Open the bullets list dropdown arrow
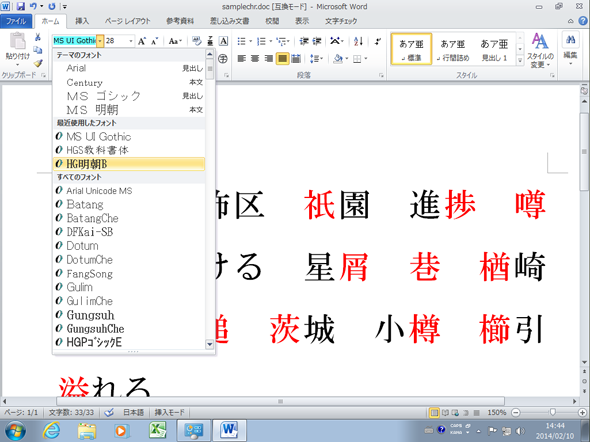 [x=251, y=41]
